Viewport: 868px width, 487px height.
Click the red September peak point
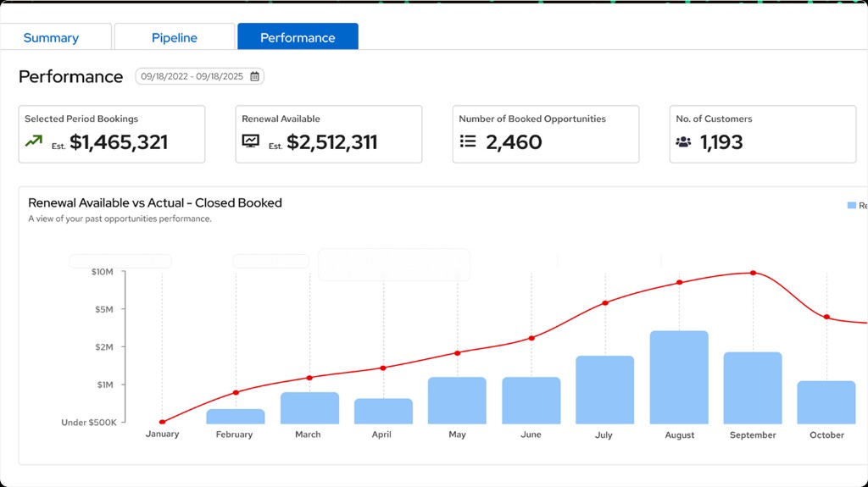click(x=753, y=273)
